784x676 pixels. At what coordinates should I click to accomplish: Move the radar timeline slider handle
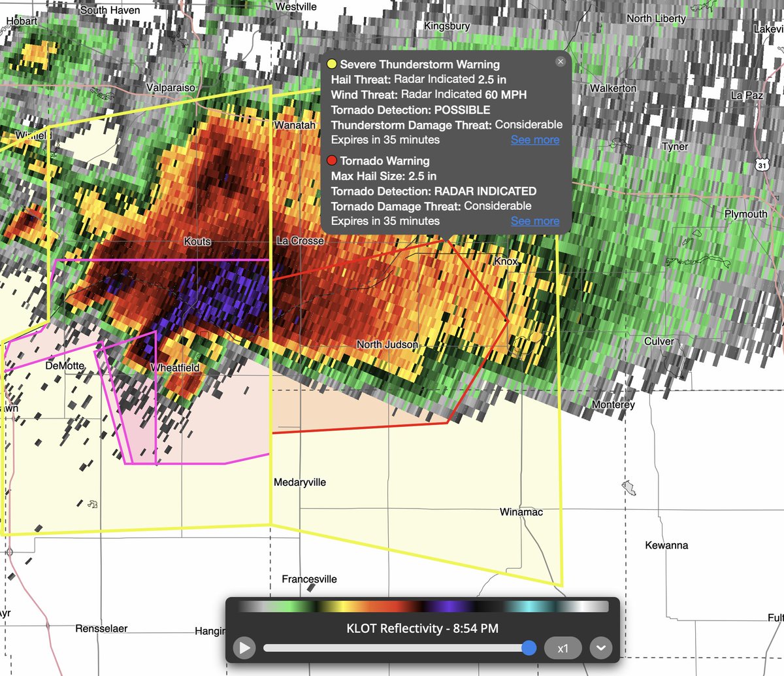coord(529,648)
